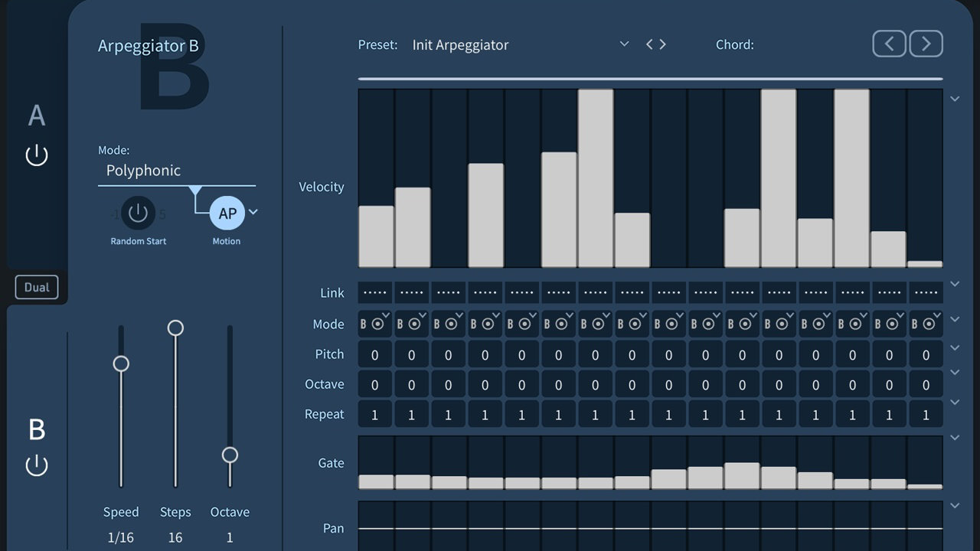Collapse the Repeat row chevron
The width and height of the screenshot is (980, 551).
click(955, 402)
